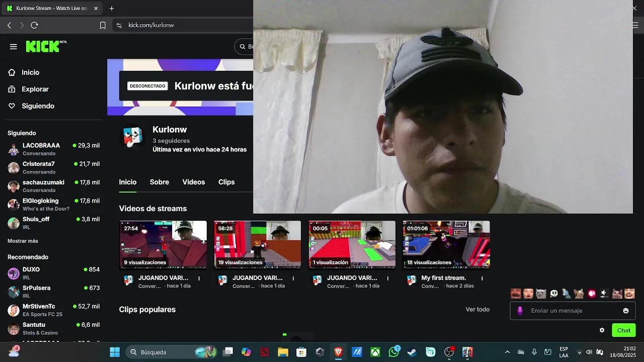Click Kurlonw's profile avatar
This screenshot has width=644, height=362.
(x=133, y=137)
